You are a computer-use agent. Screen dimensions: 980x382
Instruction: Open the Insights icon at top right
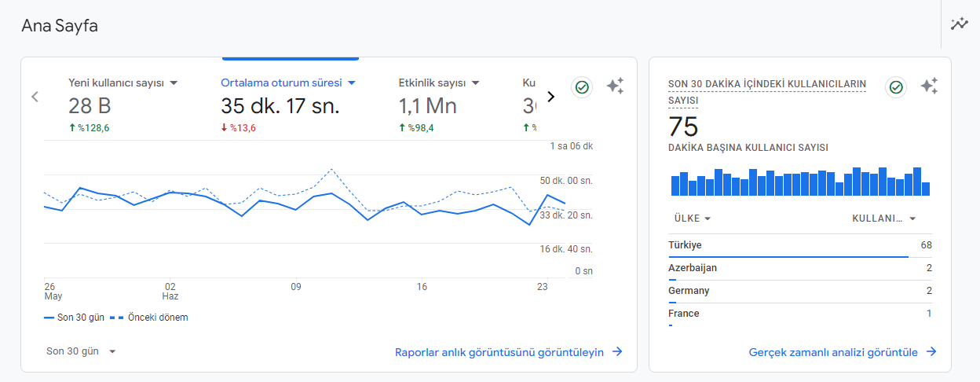[x=959, y=24]
